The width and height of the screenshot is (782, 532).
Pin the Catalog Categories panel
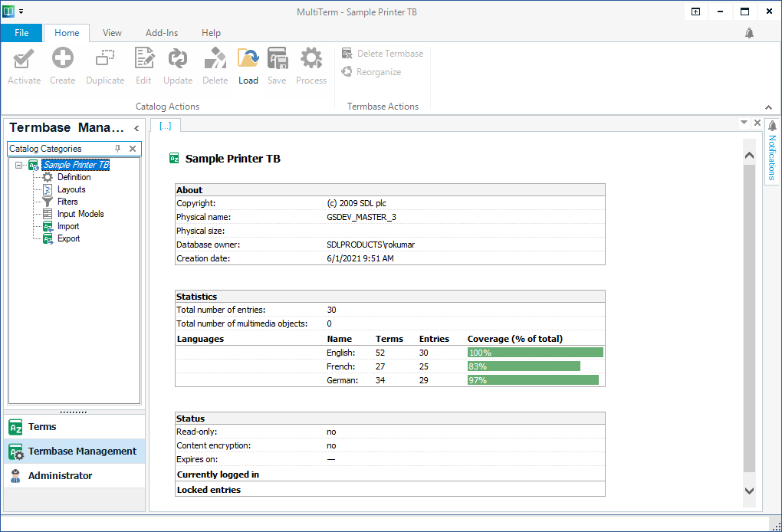tap(118, 149)
